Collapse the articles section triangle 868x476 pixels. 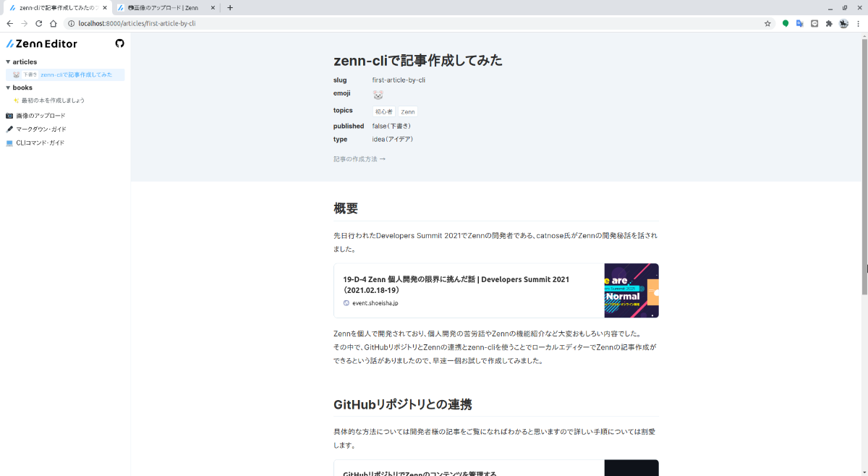[8, 62]
